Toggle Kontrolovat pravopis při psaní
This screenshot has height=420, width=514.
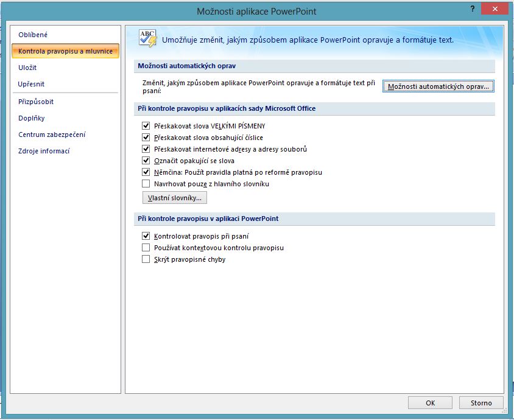tap(146, 236)
